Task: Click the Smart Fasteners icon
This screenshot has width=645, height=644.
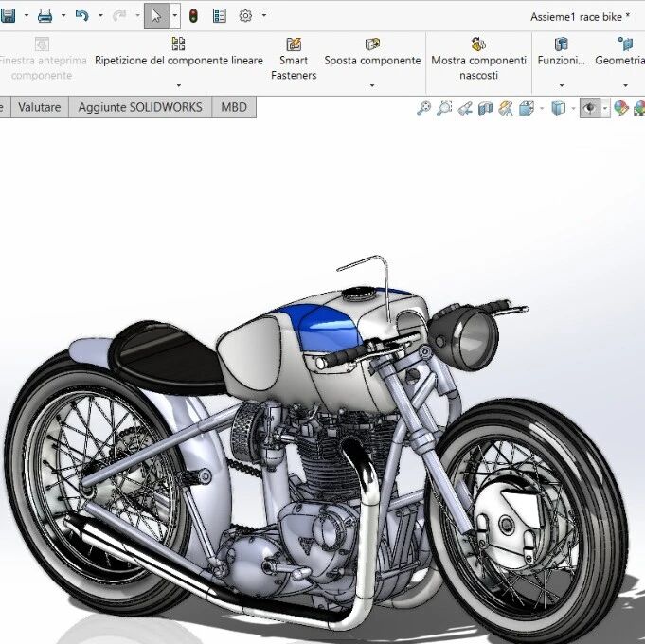Action: tap(294, 44)
